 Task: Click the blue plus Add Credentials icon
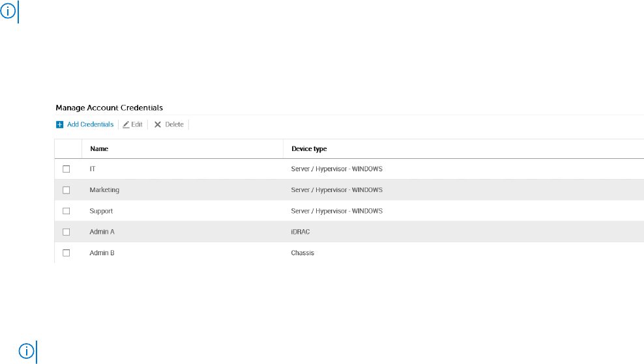click(59, 124)
